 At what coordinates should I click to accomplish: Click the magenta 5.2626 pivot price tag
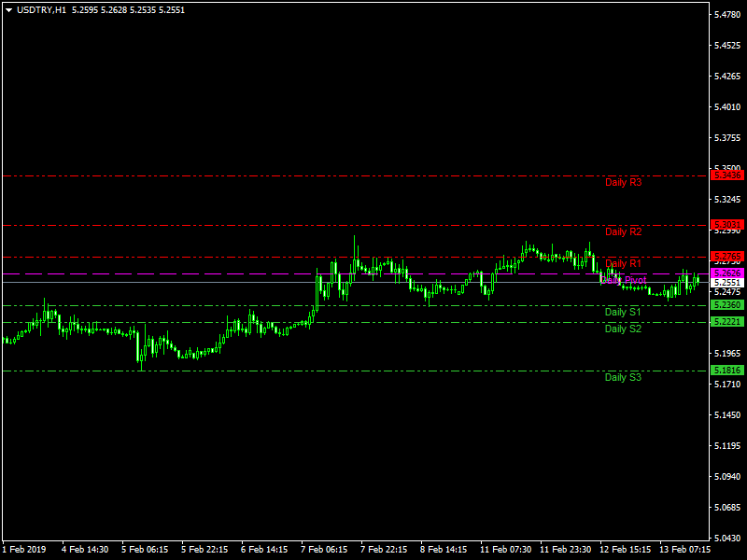[727, 273]
